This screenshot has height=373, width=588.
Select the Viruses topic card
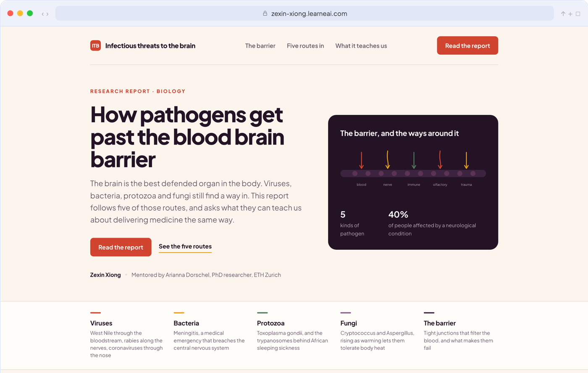(x=127, y=335)
